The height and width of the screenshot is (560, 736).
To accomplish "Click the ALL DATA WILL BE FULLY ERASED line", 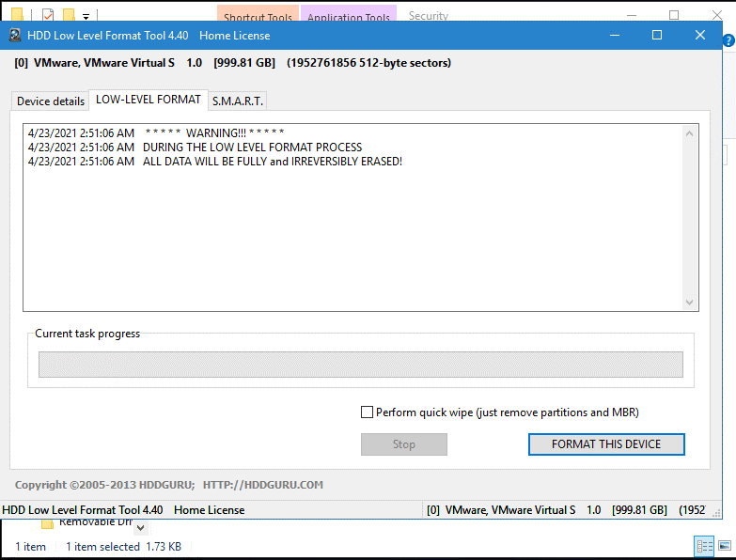I will (x=215, y=162).
